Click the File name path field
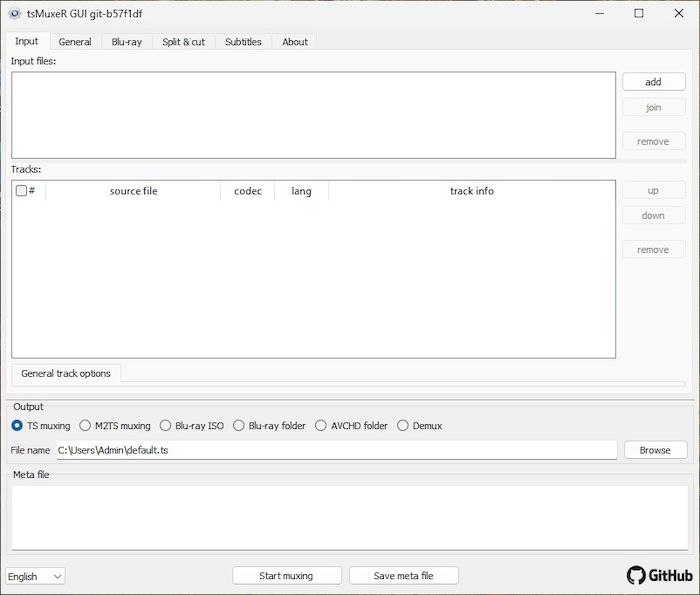The width and height of the screenshot is (700, 595). point(335,450)
